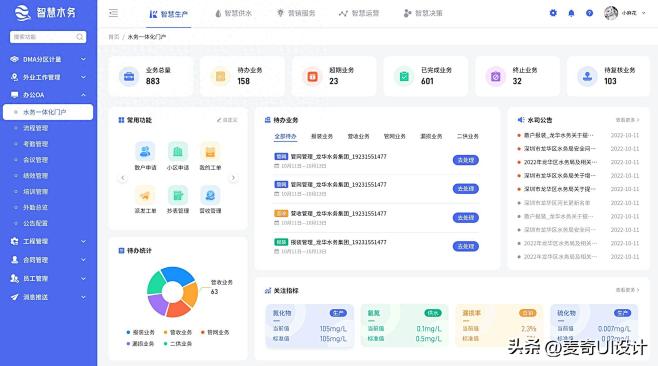Show next page of 常用功能 shortcuts
The image size is (658, 366).
pyautogui.click(x=233, y=178)
